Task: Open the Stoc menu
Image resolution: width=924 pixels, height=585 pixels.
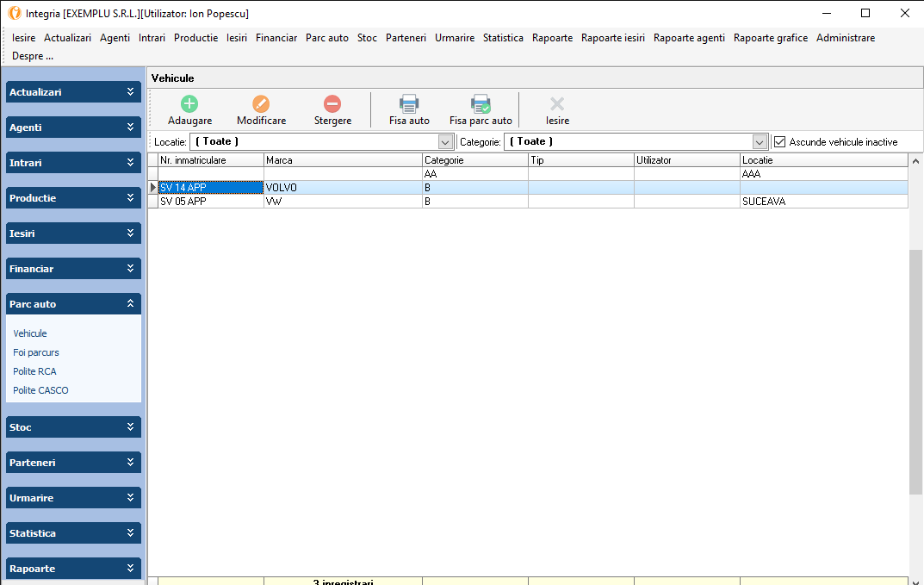Action: (x=367, y=38)
